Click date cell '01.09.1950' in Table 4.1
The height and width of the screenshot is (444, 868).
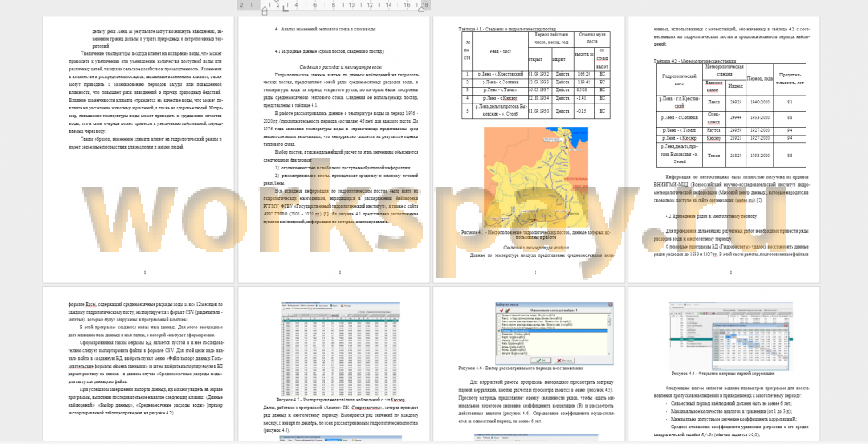coord(540,110)
